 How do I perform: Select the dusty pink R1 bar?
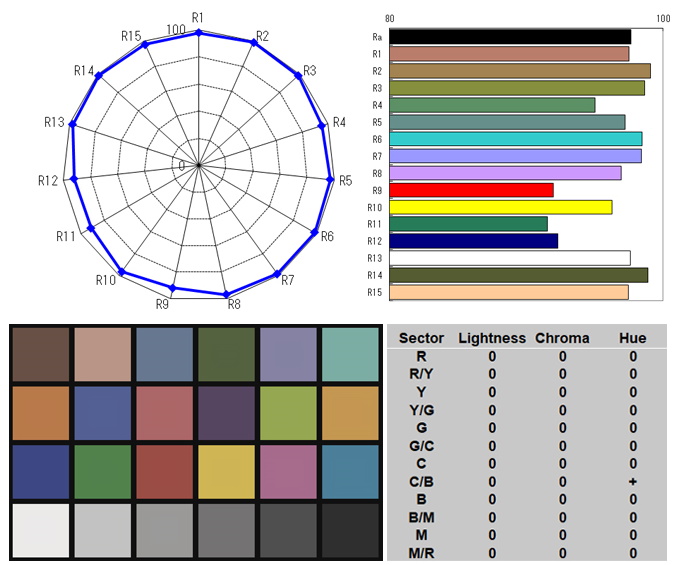pyautogui.click(x=509, y=54)
